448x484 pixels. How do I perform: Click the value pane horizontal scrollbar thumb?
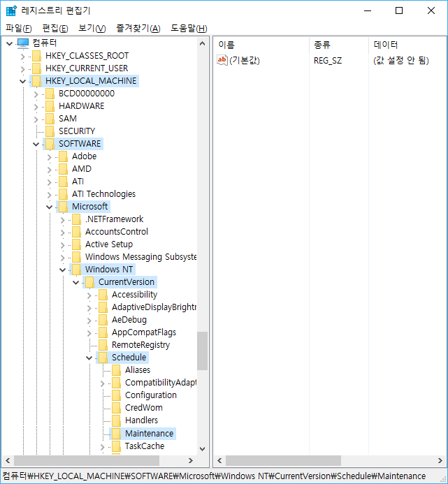pyautogui.click(x=283, y=460)
